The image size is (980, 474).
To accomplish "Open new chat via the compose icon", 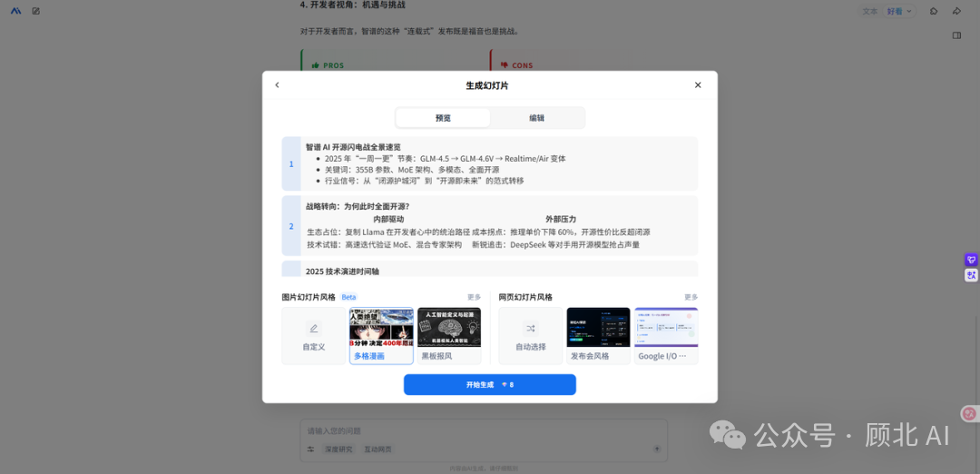I will tap(35, 11).
